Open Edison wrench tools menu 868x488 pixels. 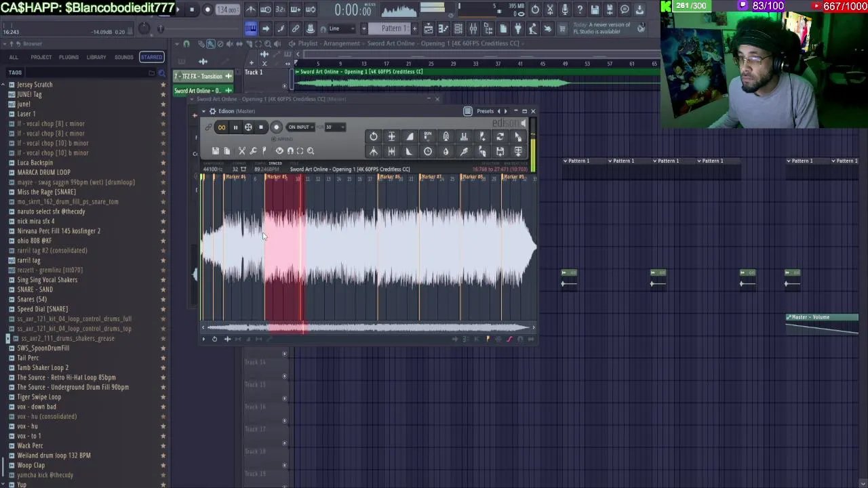(253, 151)
